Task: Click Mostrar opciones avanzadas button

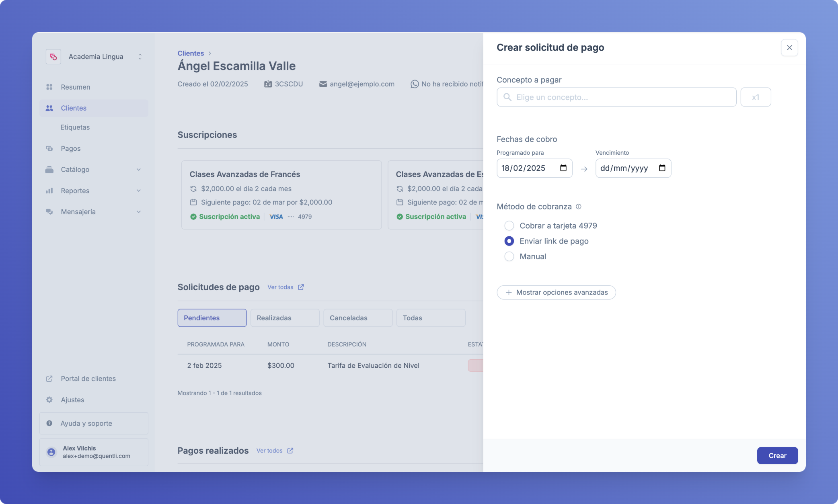Action: tap(556, 292)
